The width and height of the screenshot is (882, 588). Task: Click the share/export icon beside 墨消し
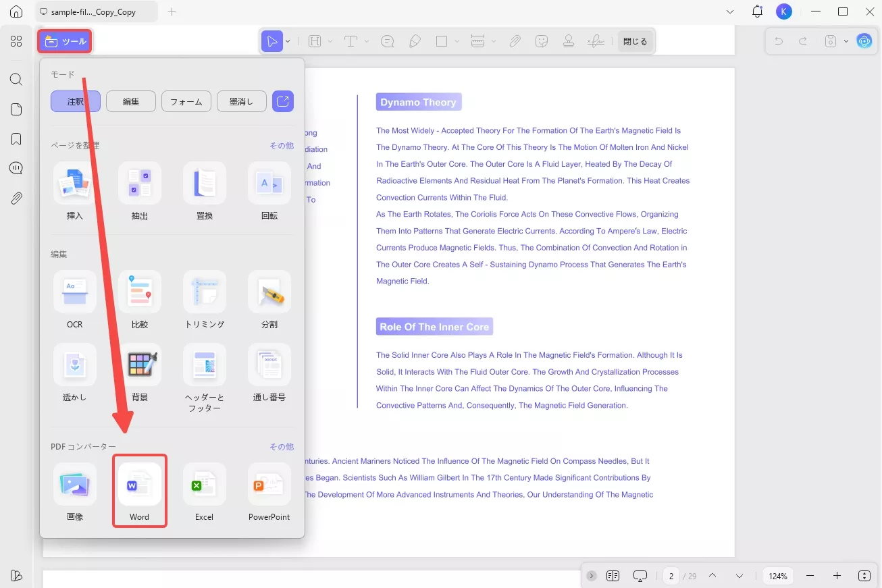click(x=283, y=102)
